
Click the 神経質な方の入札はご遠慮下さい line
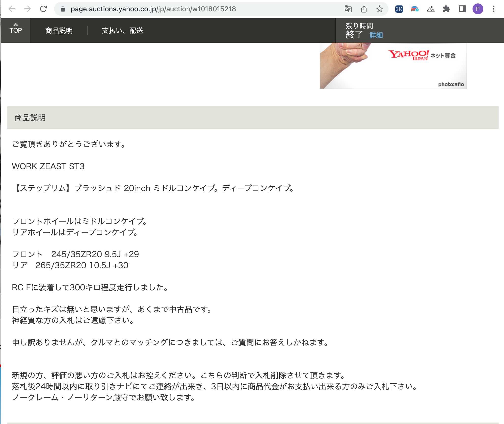tap(73, 320)
